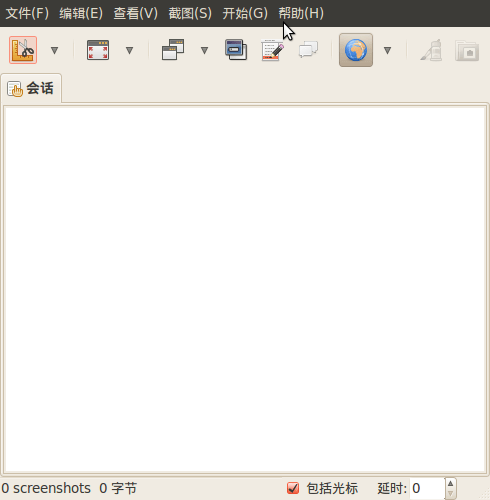Click the menu capture icon
Viewport: 490px width, 500px height.
tap(236, 50)
